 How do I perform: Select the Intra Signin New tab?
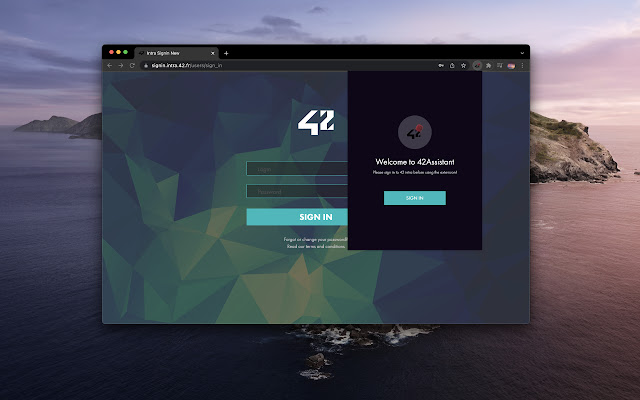click(x=176, y=53)
